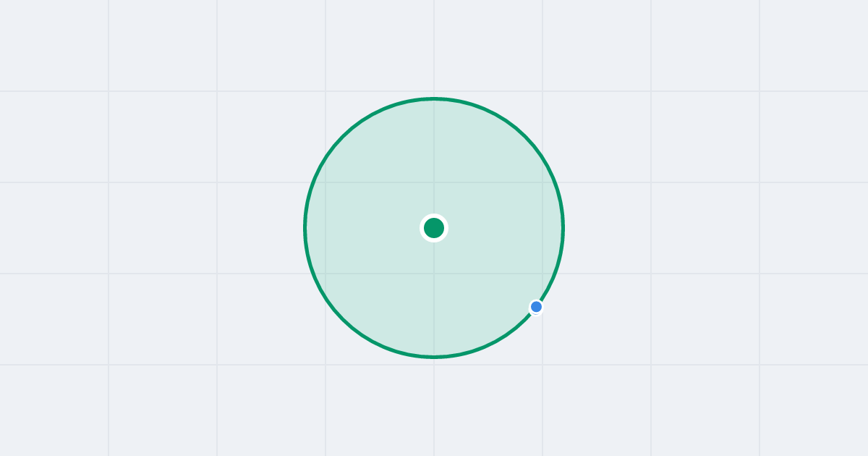Click the green center point of the circle
Viewport: 868px width, 456px height.
coord(434,228)
